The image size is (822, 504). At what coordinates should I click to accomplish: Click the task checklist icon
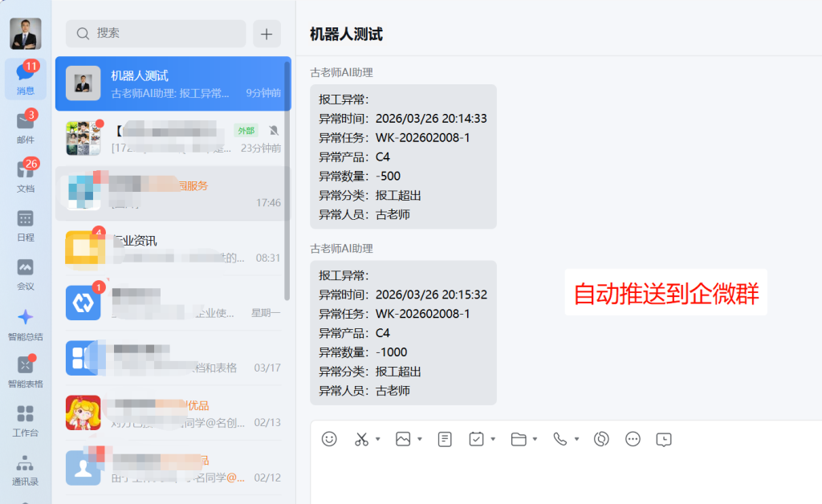pyautogui.click(x=476, y=439)
